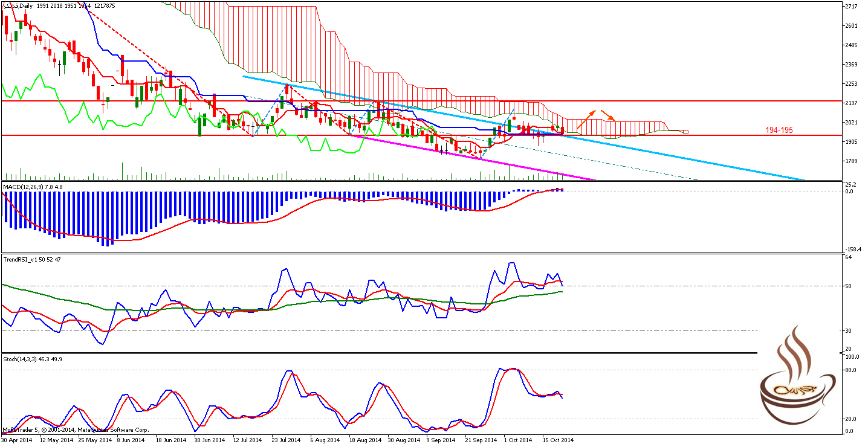Click the 2717 price on the axis
Screen dimensions: 868x447
(852, 7)
